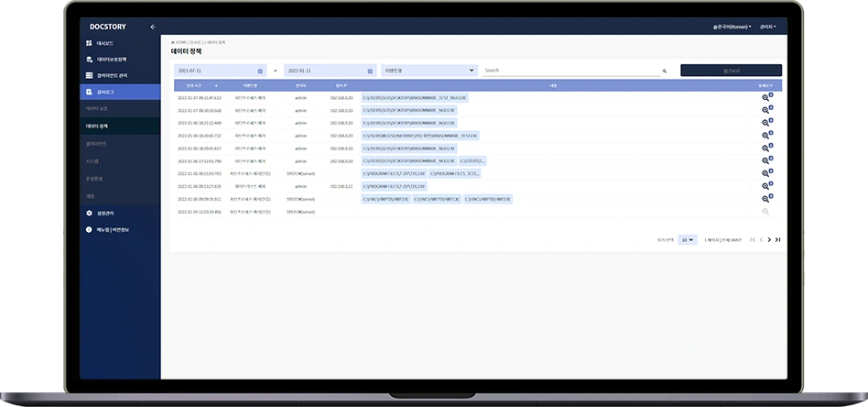Click the 감사로그 document icon
Viewport: 868px width, 407px height.
coord(89,92)
